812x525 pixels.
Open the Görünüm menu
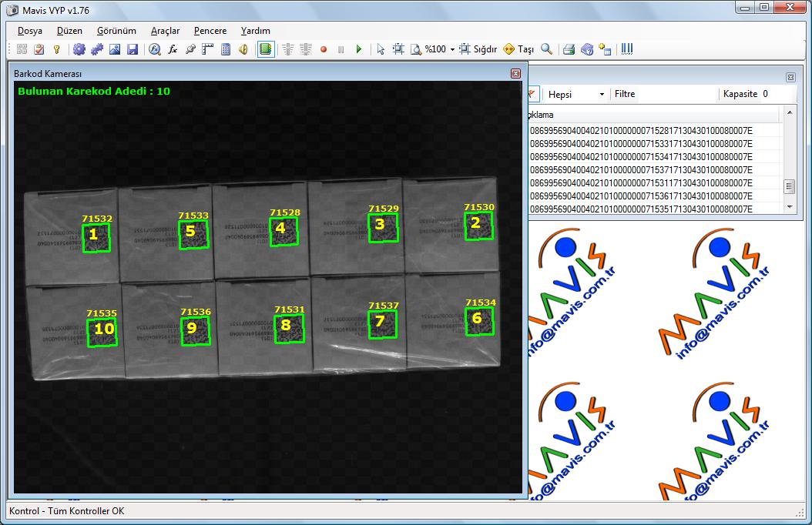tap(116, 31)
